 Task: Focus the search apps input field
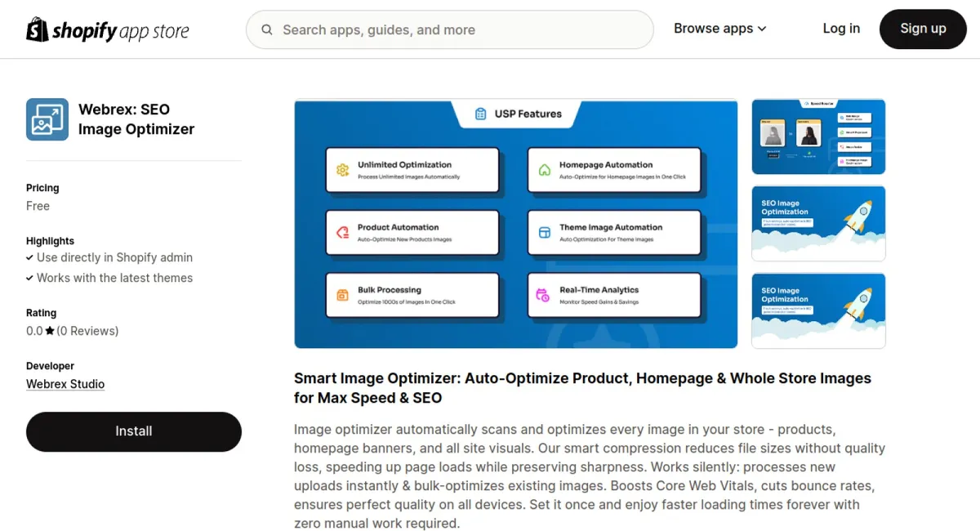click(450, 30)
